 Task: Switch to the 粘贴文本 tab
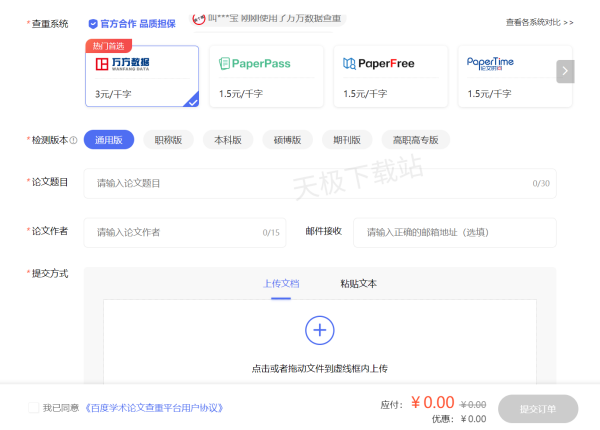[358, 284]
